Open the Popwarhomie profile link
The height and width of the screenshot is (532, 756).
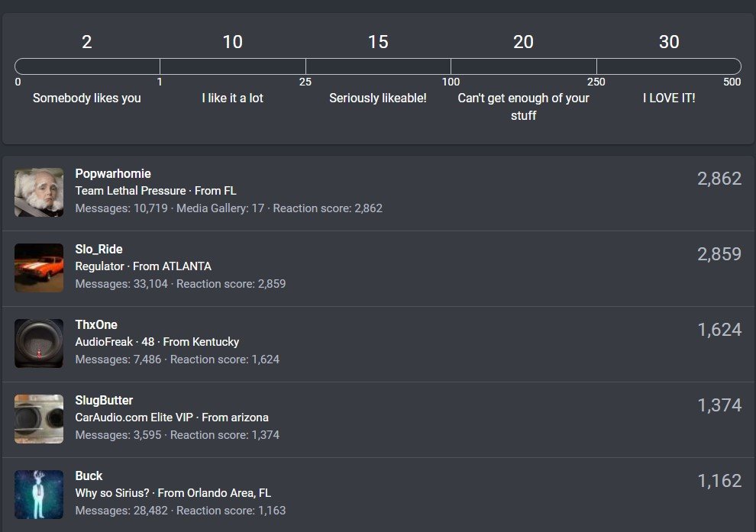(113, 173)
